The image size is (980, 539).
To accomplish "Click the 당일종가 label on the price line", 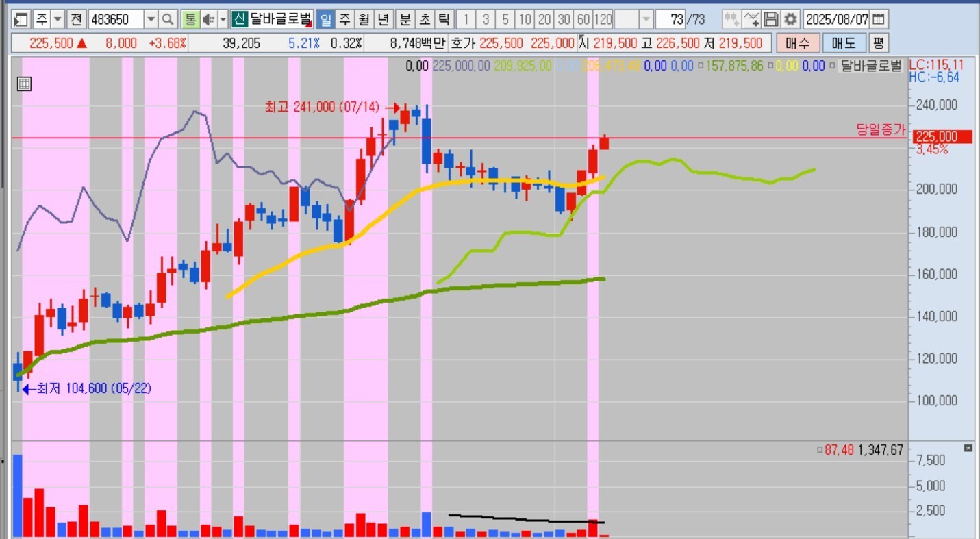I will pos(881,129).
